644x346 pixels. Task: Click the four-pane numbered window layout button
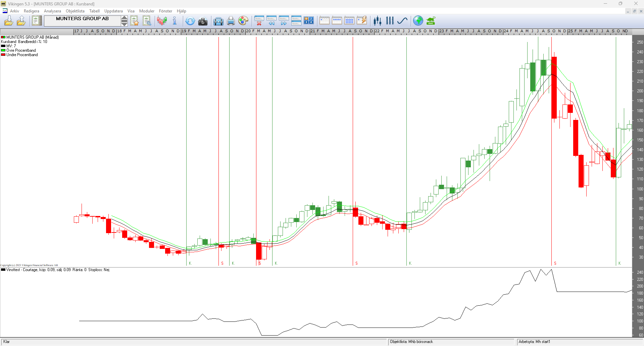pos(308,21)
